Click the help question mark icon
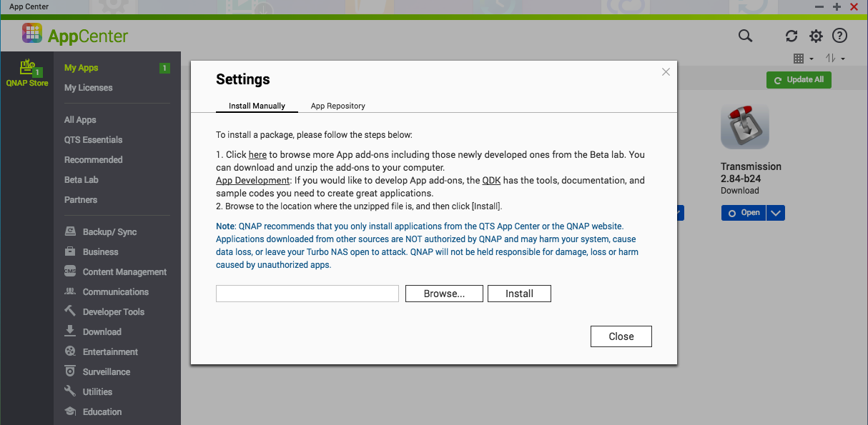 (x=840, y=36)
